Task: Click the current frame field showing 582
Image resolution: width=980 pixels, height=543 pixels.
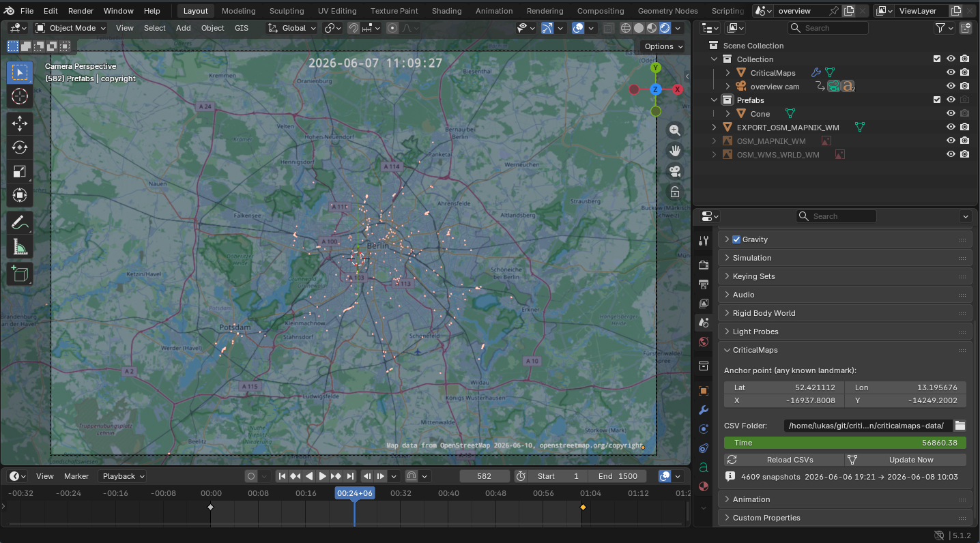Action: pos(485,476)
